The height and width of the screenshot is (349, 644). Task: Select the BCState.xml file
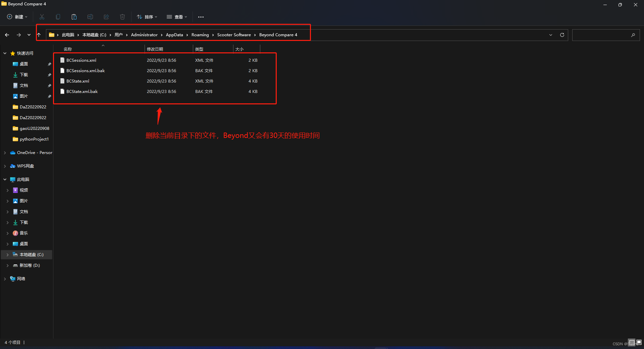78,81
